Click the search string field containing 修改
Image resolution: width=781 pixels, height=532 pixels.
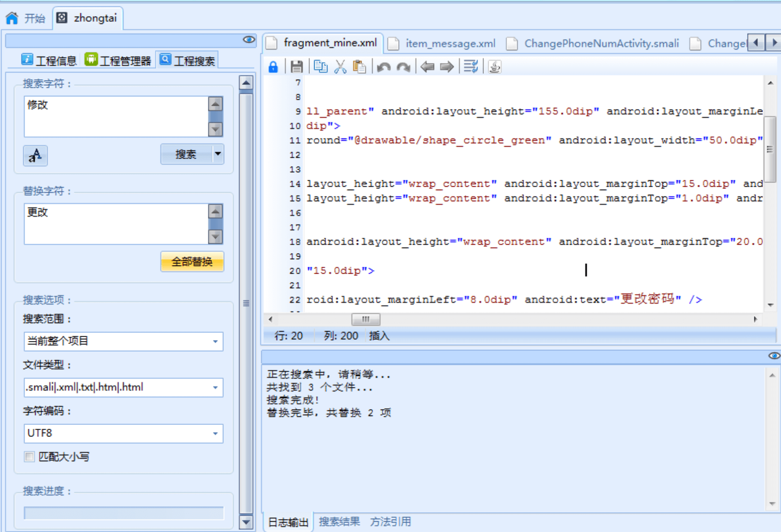[x=116, y=117]
